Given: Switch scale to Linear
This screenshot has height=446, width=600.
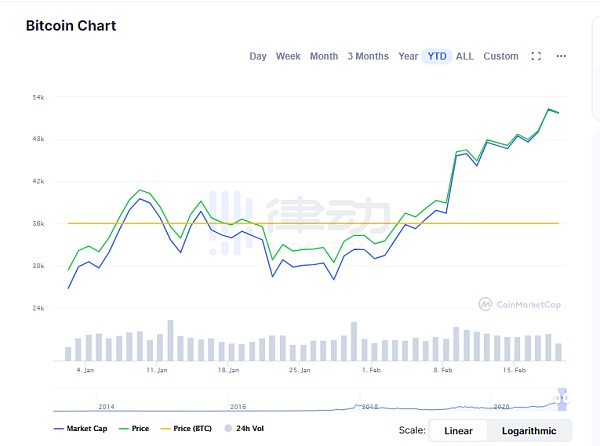Looking at the screenshot, I should coord(458,431).
